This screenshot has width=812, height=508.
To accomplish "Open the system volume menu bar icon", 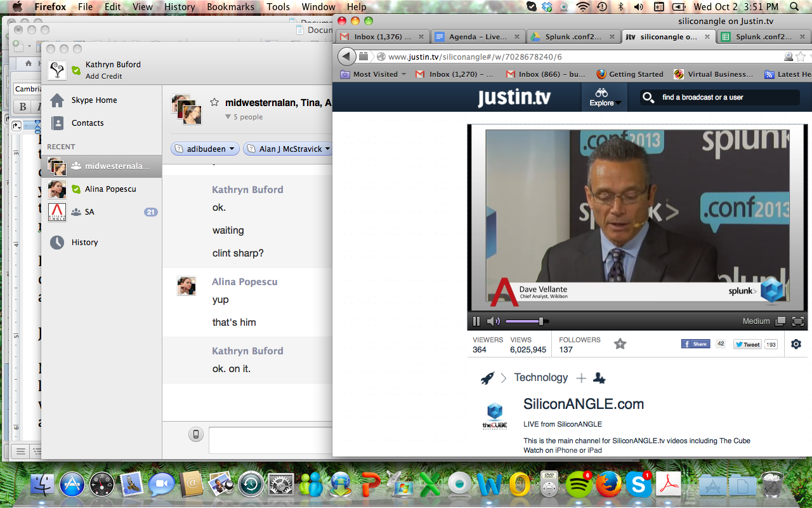I will (x=639, y=7).
